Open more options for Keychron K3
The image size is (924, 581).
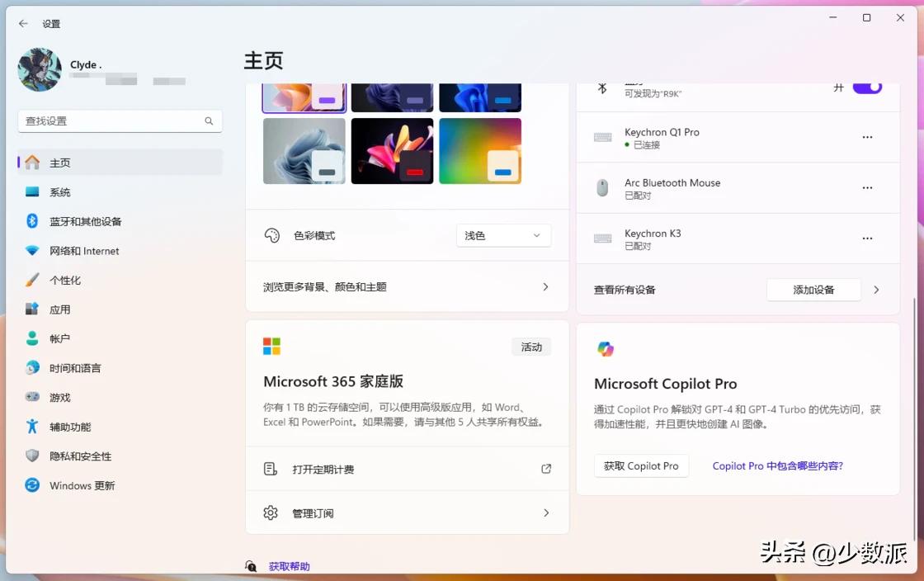point(867,239)
